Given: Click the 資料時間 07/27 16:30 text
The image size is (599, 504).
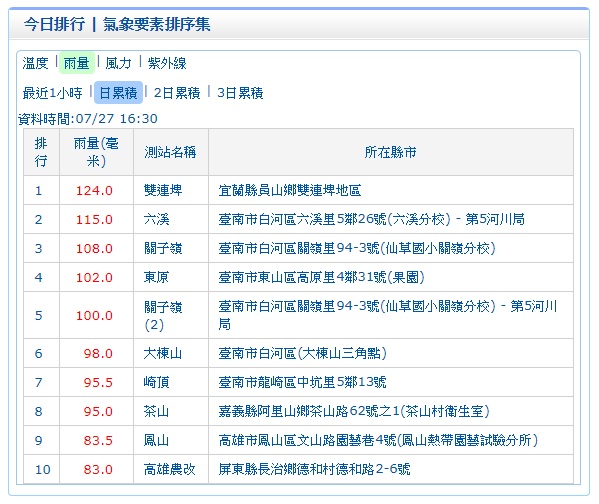Looking at the screenshot, I should (x=88, y=119).
